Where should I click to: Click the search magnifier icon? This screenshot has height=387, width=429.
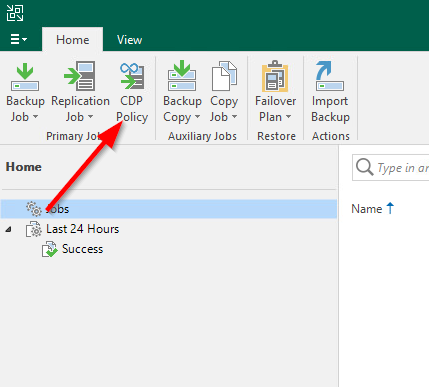[x=364, y=167]
